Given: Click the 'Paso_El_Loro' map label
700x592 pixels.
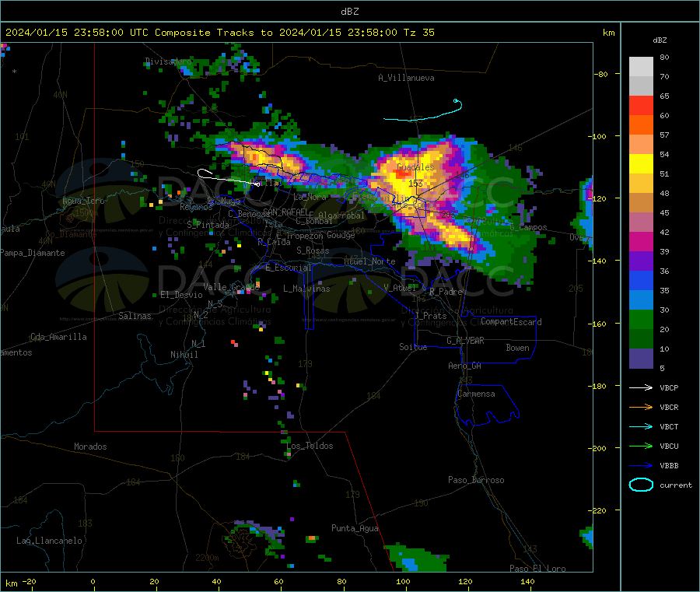Looking at the screenshot, I should (538, 569).
